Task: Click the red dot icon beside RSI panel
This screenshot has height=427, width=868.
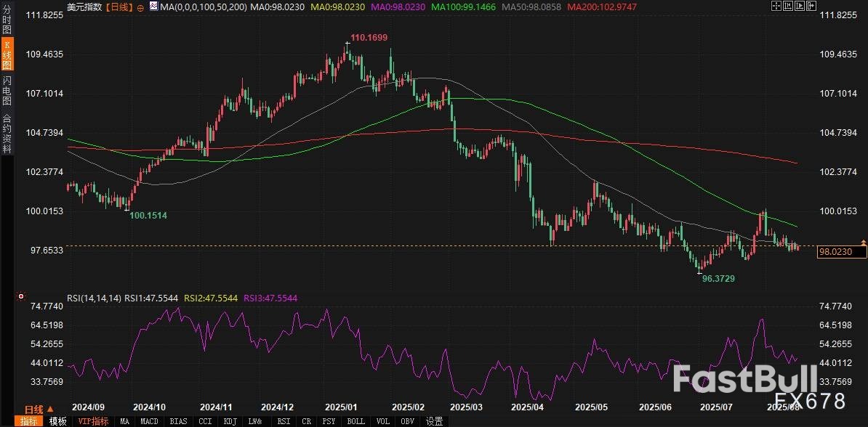Action: (x=20, y=297)
